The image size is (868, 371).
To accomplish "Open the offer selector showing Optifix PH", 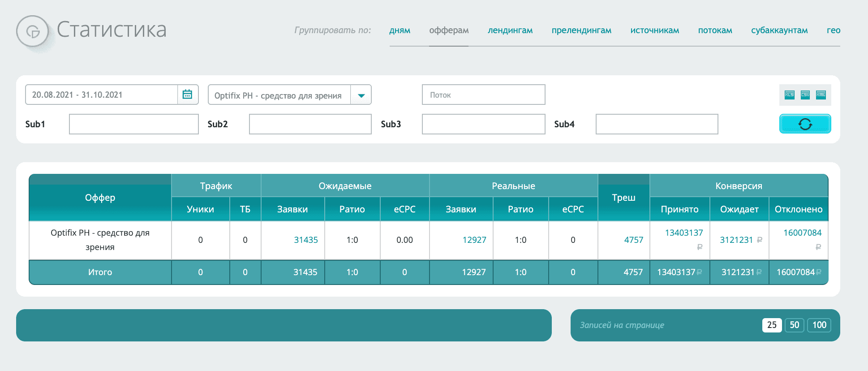I will coord(289,95).
